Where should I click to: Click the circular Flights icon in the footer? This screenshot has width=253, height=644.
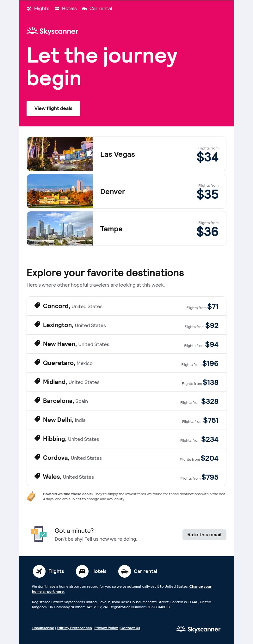click(x=39, y=571)
